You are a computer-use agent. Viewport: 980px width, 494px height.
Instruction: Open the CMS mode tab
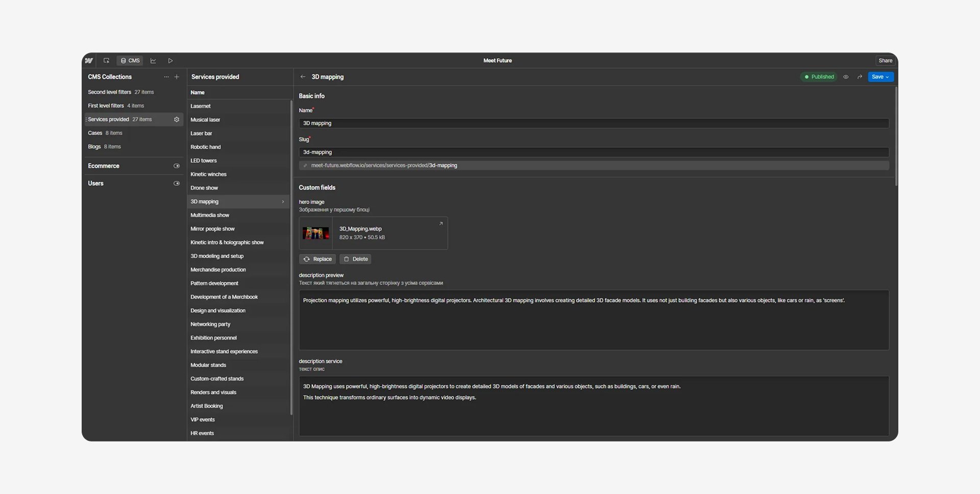tap(130, 61)
